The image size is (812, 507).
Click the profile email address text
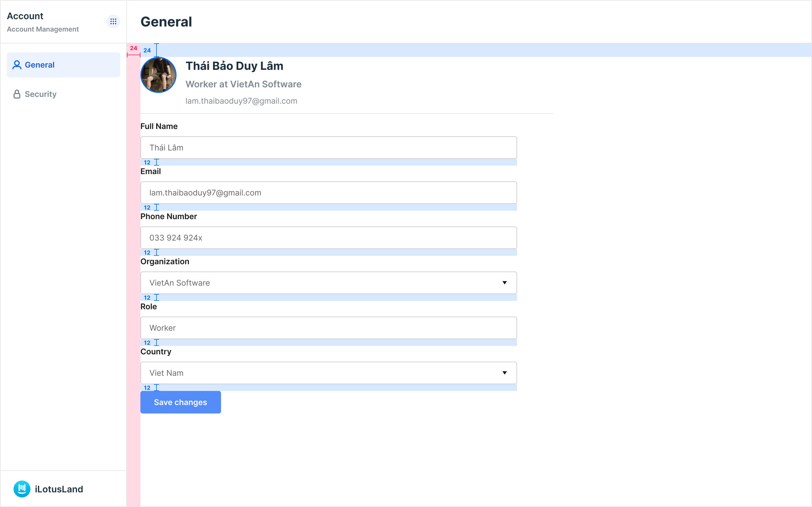(241, 101)
